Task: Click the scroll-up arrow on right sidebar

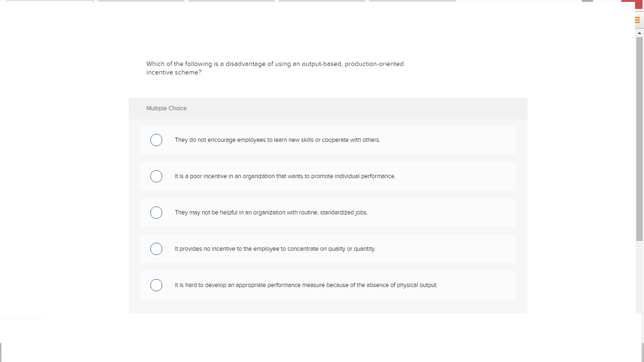Action: [x=640, y=32]
